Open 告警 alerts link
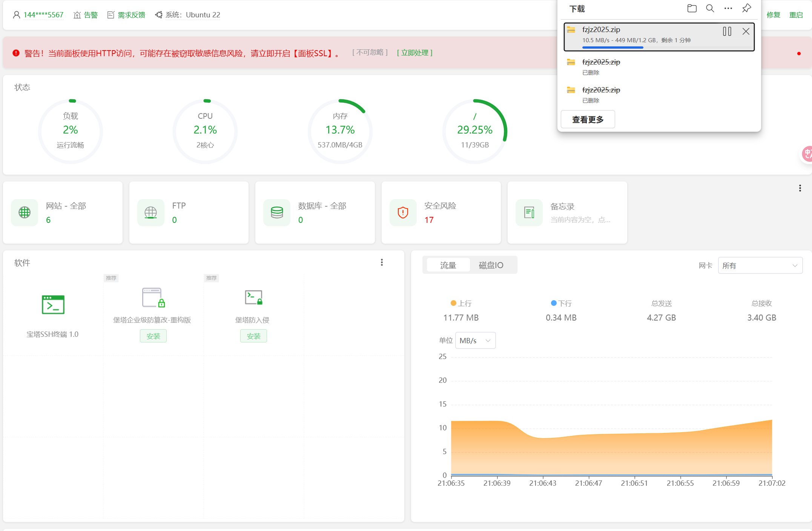Viewport: 812px width, 531px height. click(x=91, y=15)
